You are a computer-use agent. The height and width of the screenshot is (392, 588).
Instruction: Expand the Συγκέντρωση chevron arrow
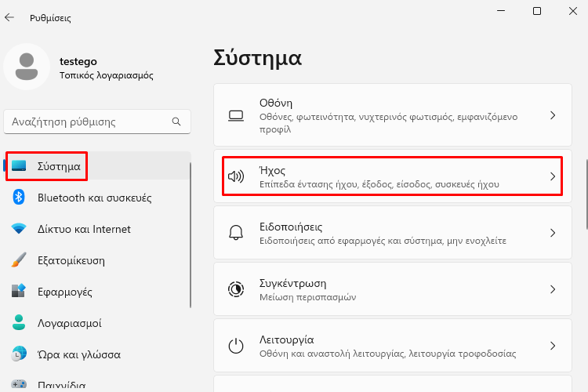tap(553, 289)
